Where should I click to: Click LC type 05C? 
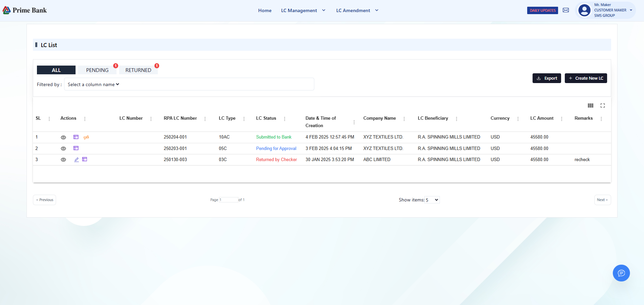click(223, 149)
